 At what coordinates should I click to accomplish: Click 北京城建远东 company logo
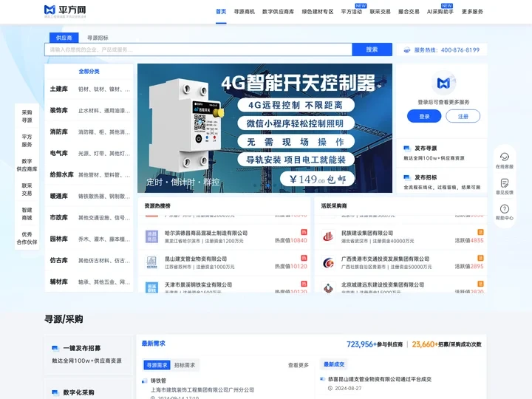coord(328,287)
